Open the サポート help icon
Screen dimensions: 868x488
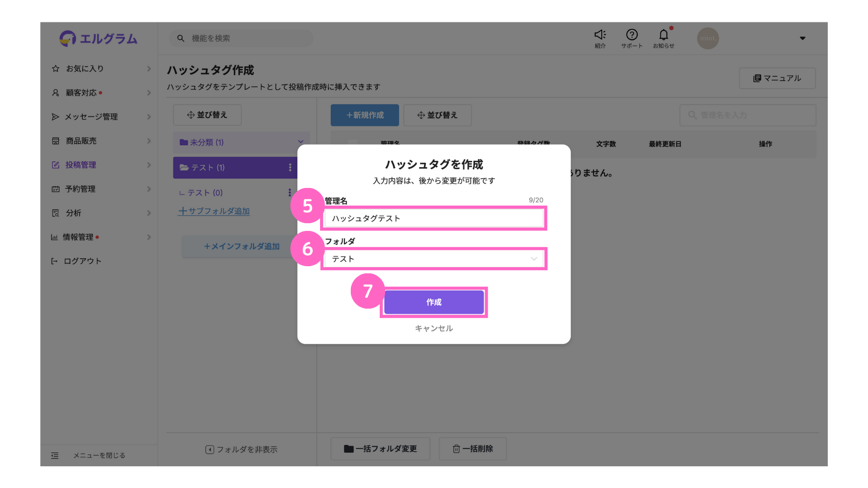(632, 38)
